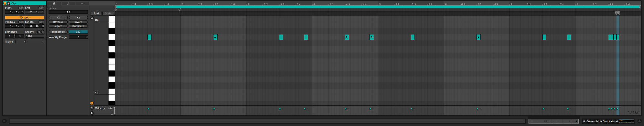Switch to the Envelopes tab icon
644x126 pixels.
[68, 4]
